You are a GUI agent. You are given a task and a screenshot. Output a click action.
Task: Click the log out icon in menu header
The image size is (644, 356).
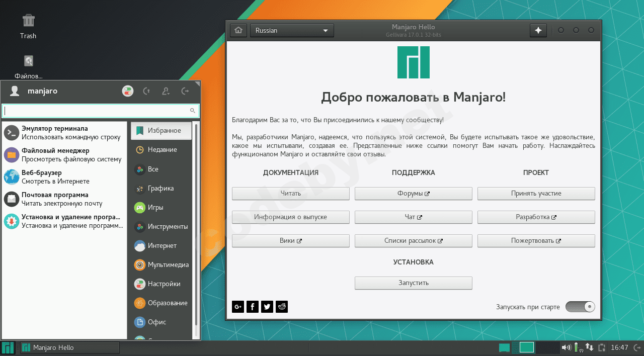pos(185,91)
